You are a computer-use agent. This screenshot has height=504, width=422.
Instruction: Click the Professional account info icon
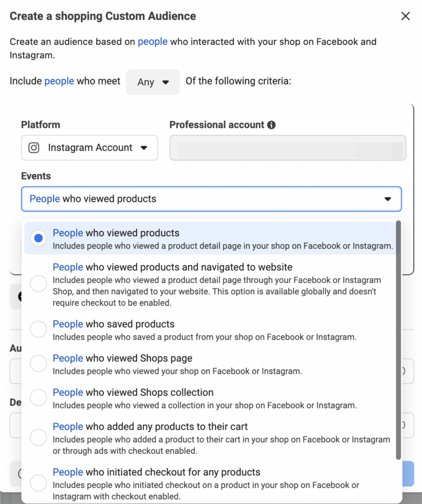271,125
